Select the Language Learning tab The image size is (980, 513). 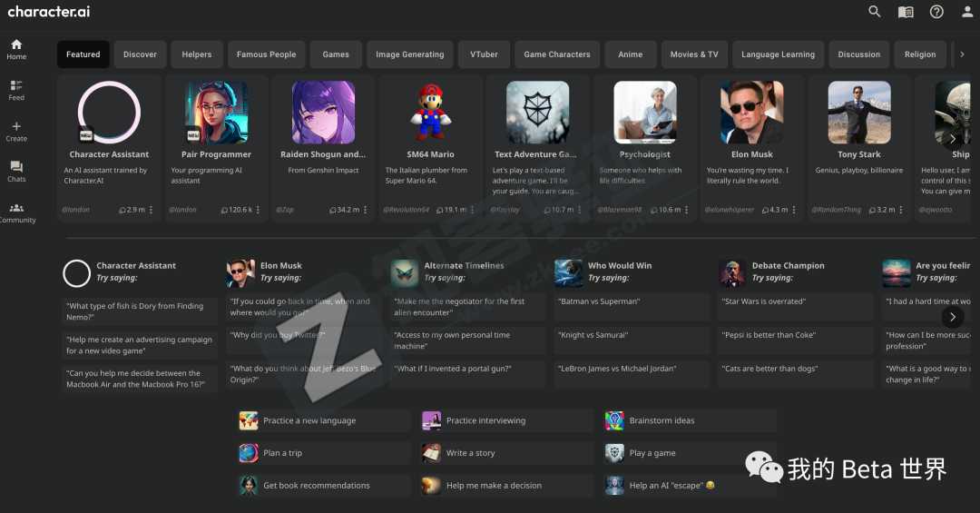pyautogui.click(x=778, y=54)
